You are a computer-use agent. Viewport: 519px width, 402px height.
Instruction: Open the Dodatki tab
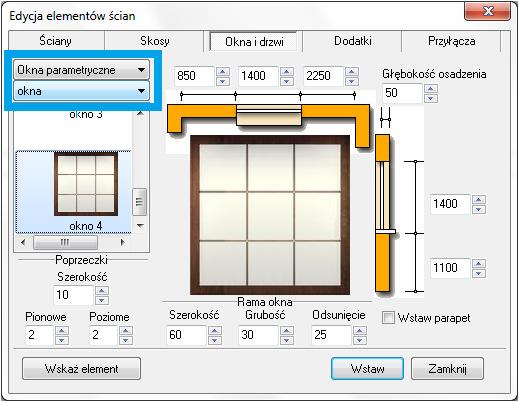pos(353,41)
